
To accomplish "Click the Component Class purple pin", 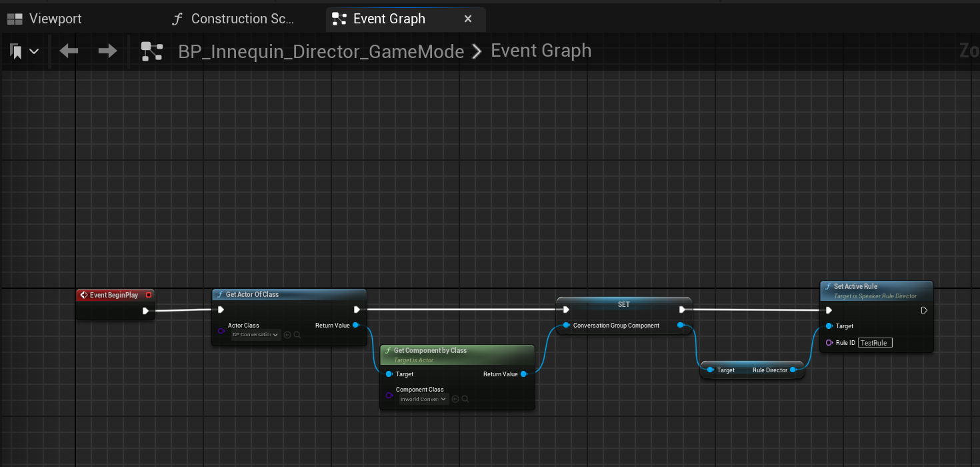I will click(389, 395).
